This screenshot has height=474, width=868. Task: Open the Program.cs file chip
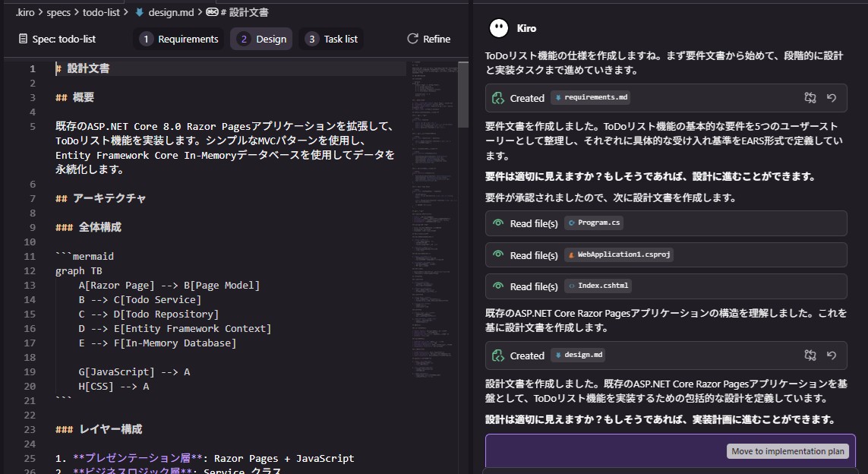point(594,223)
